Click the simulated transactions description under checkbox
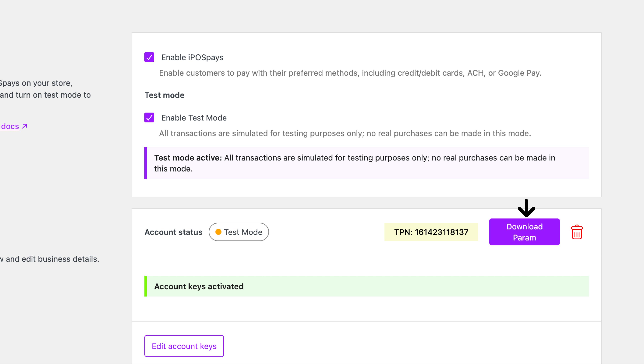Viewport: 644px width, 364px height. pos(345,133)
